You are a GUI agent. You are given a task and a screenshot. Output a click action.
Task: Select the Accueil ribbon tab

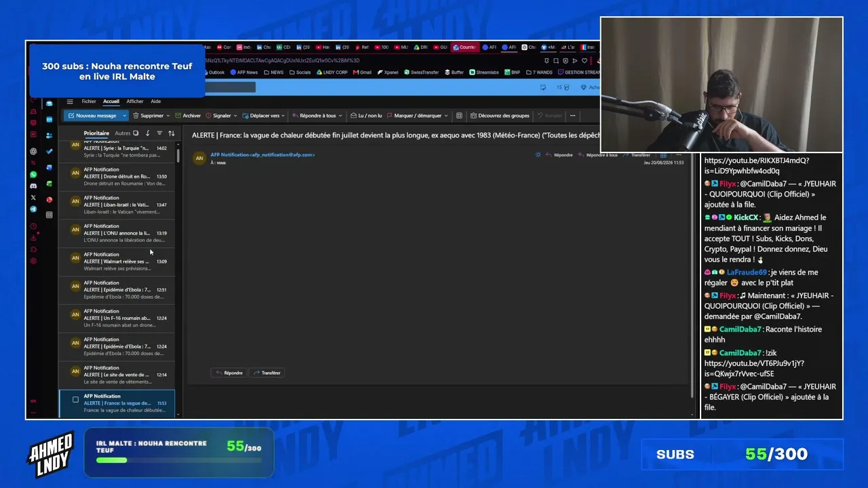(111, 102)
